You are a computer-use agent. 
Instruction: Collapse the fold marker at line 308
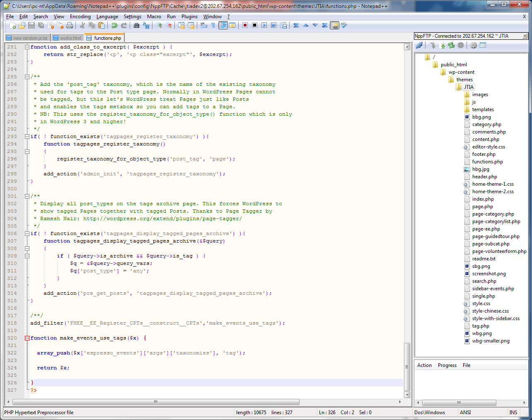27,248
